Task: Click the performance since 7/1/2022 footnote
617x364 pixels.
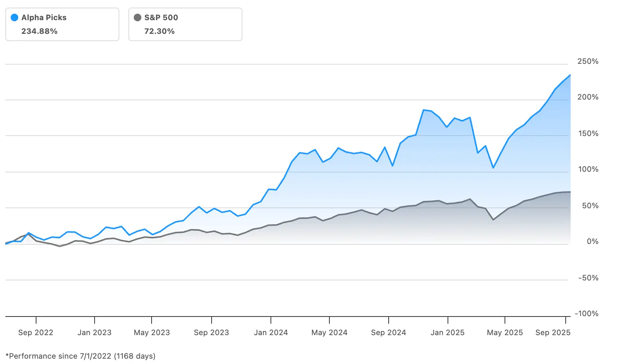Action: point(81,356)
